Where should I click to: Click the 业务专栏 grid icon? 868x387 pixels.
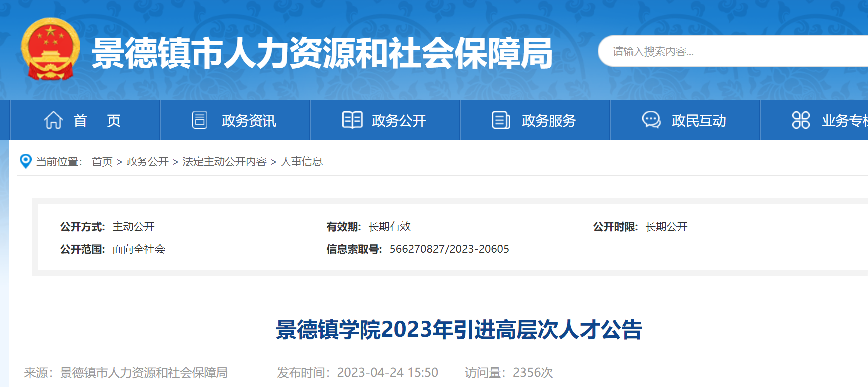coord(801,120)
